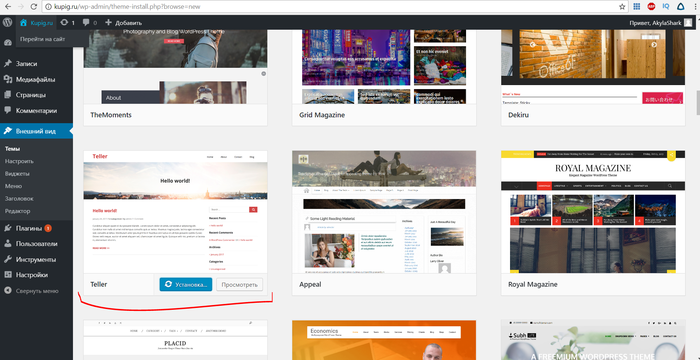Open the blue grid extension icon
700x360 pixels.
637,7
